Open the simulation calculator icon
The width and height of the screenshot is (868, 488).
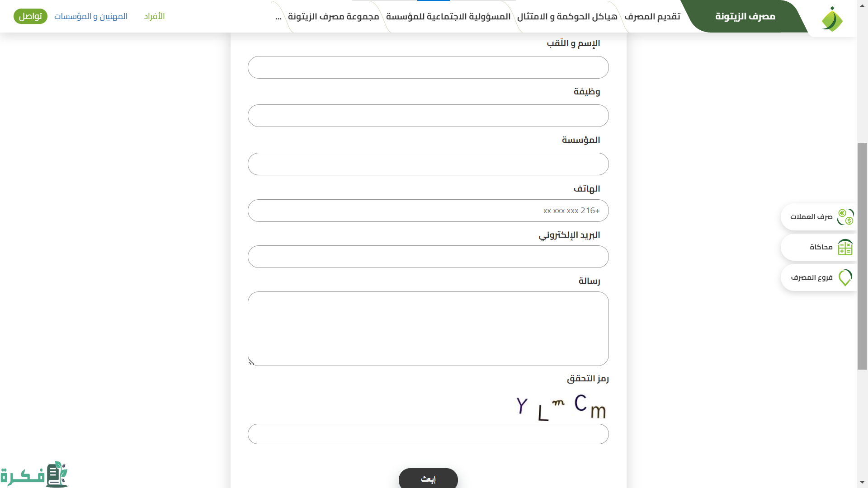(x=845, y=247)
